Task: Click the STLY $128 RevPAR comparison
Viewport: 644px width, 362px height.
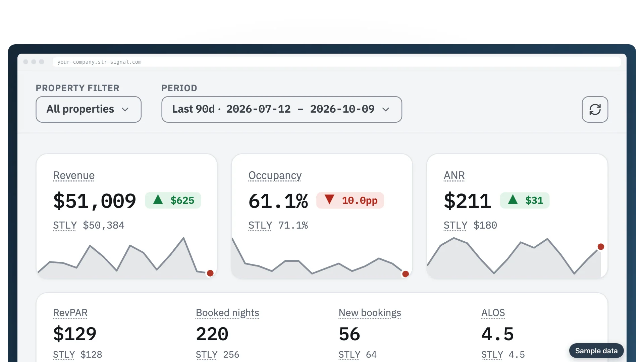Action: (x=77, y=355)
